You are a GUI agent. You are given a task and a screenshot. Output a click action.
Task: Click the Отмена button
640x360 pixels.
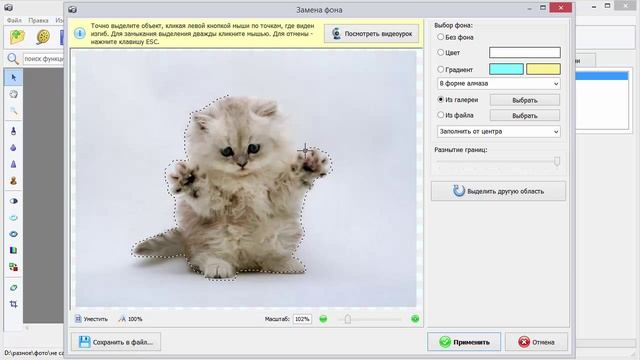point(536,342)
